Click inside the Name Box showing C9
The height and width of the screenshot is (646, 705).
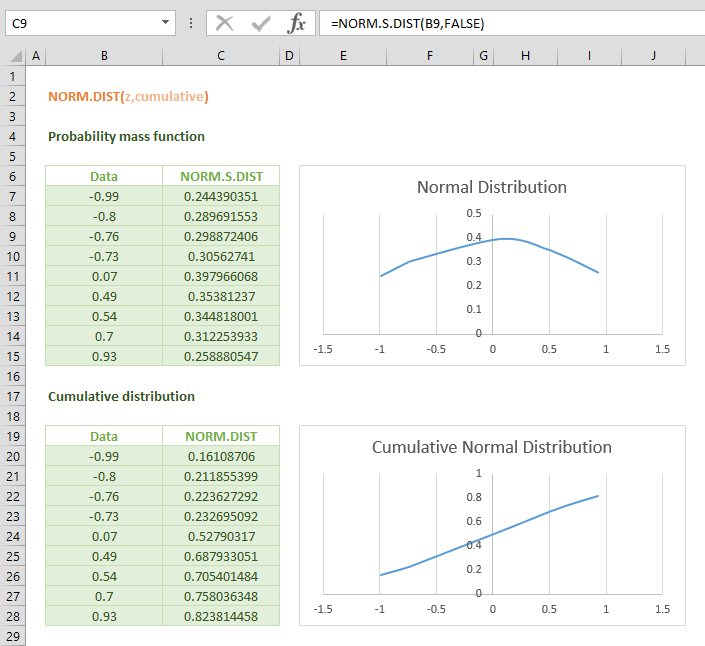[80, 23]
